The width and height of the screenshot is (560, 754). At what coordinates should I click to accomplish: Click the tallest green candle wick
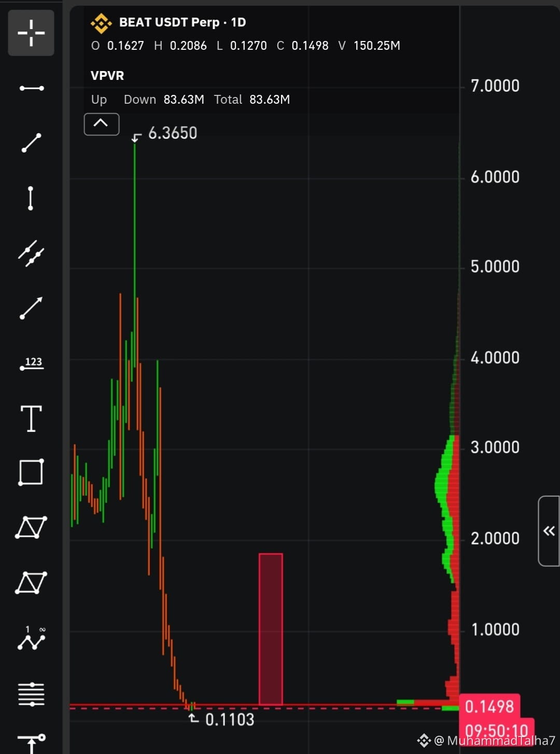(135, 254)
